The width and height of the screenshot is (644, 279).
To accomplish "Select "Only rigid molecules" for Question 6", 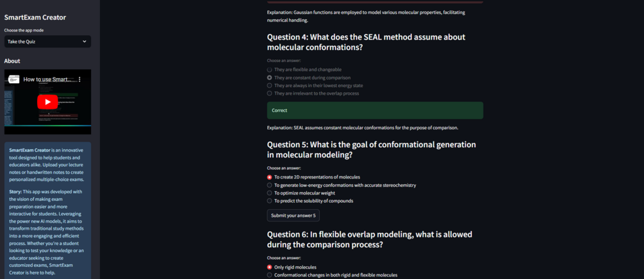I will [x=270, y=267].
